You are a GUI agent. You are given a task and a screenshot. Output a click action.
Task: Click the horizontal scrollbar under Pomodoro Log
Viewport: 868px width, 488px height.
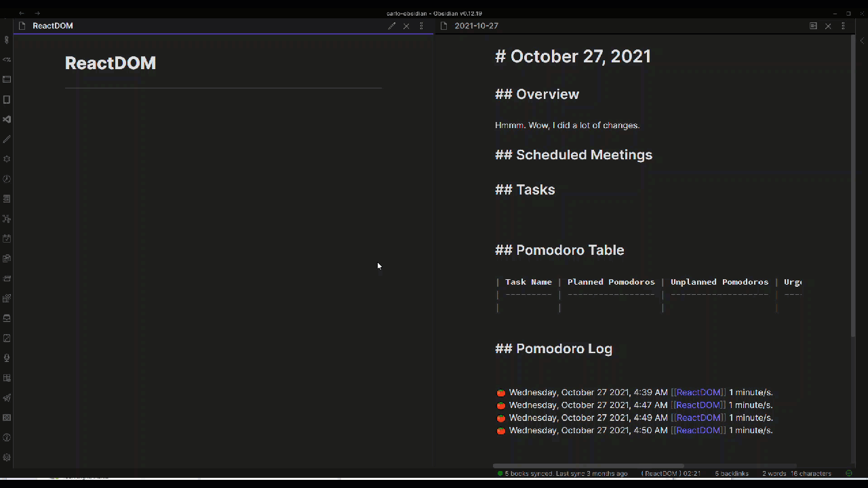tap(588, 466)
